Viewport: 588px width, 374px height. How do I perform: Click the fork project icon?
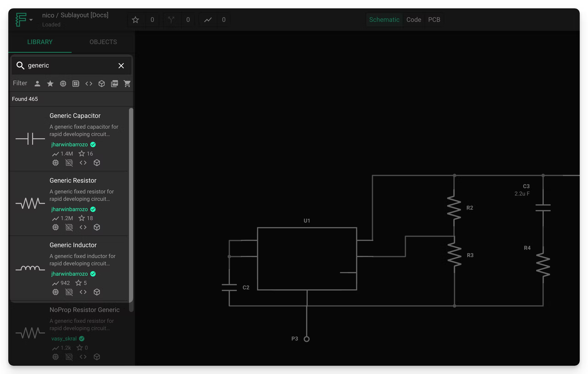pos(171,20)
